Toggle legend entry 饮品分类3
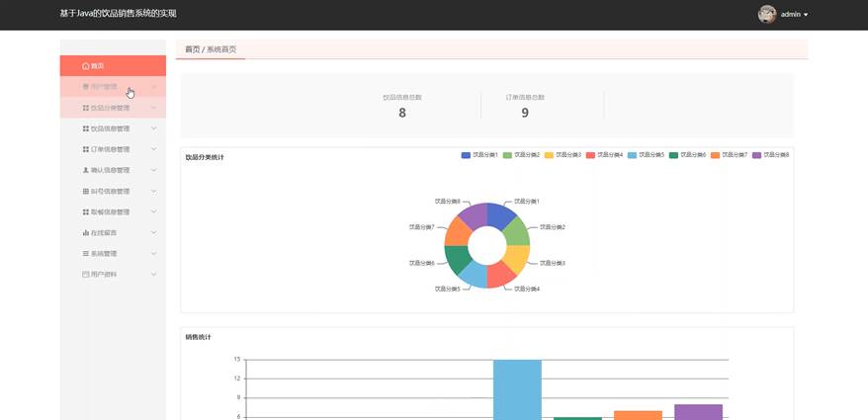This screenshot has width=868, height=420. (x=563, y=155)
